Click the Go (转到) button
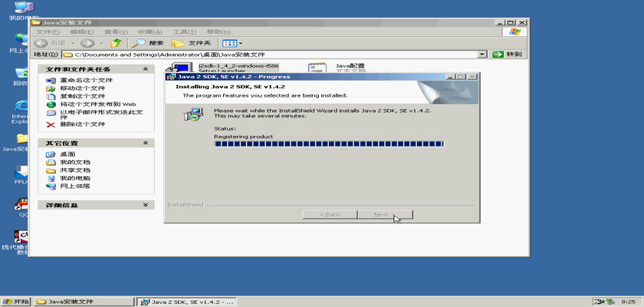This screenshot has height=307, width=644. (x=508, y=54)
